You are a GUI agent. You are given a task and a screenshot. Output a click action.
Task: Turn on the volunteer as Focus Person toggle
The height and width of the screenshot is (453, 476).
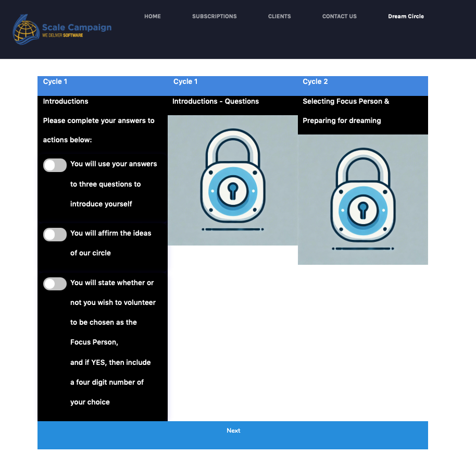(x=55, y=284)
